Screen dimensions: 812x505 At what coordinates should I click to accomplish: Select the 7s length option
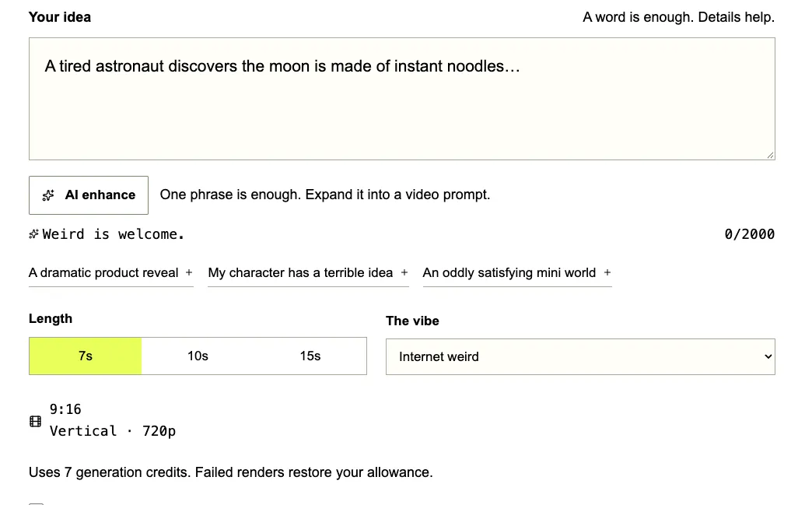tap(86, 356)
